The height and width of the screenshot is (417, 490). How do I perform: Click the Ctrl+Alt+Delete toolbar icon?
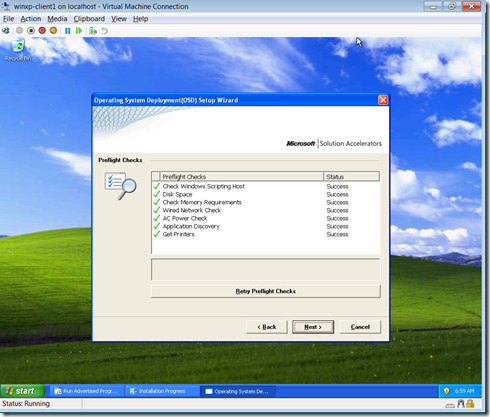[x=6, y=31]
